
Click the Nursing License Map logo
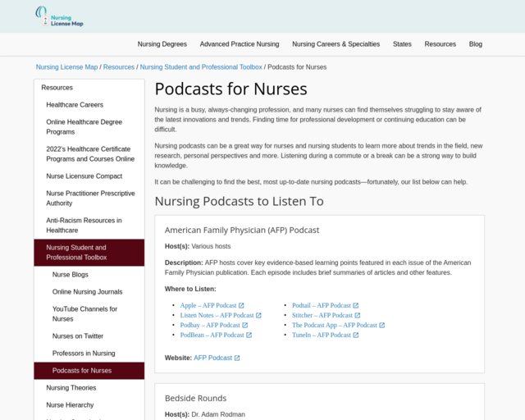[59, 16]
